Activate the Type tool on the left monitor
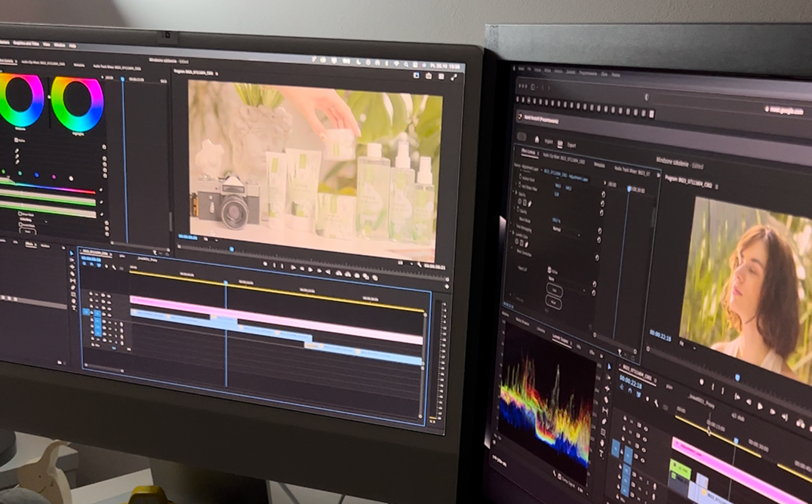812x504 pixels. coord(73,308)
